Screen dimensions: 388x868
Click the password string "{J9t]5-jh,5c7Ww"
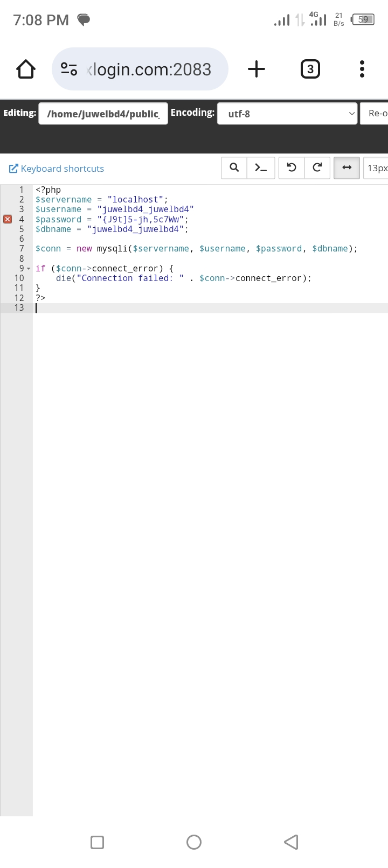(140, 219)
